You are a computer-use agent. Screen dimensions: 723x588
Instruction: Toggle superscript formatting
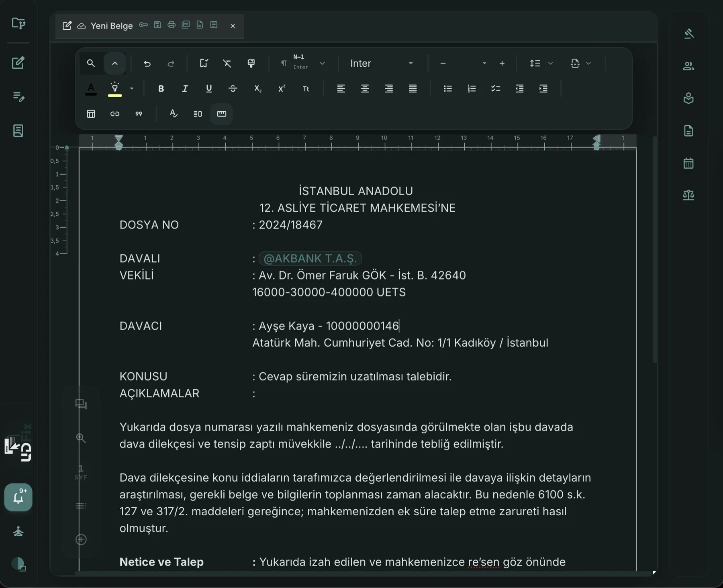[x=282, y=89]
